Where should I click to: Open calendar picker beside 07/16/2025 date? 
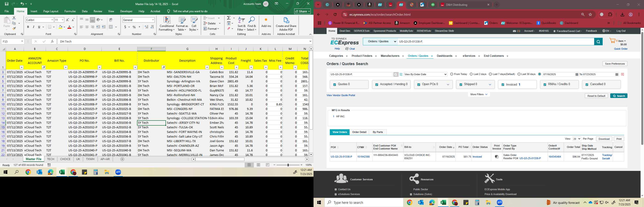click(x=577, y=75)
